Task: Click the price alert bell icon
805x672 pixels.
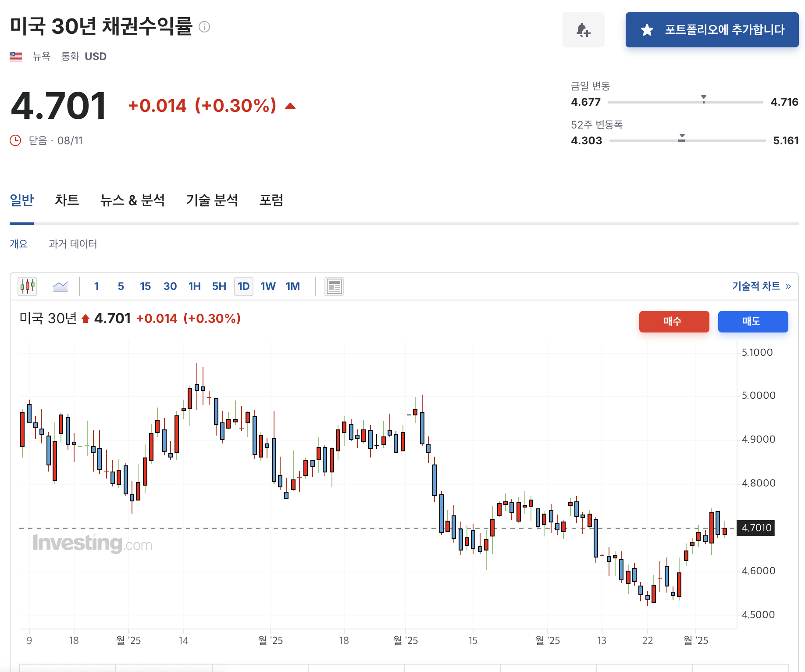Action: (x=583, y=30)
